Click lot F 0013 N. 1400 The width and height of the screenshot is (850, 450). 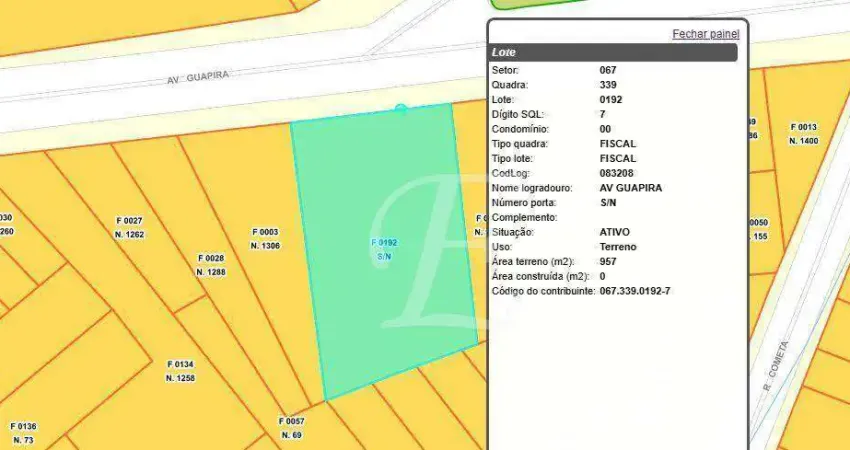click(x=803, y=134)
